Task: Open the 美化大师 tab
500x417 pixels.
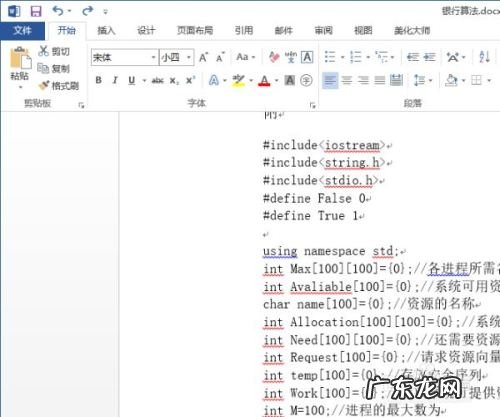Action: [412, 31]
